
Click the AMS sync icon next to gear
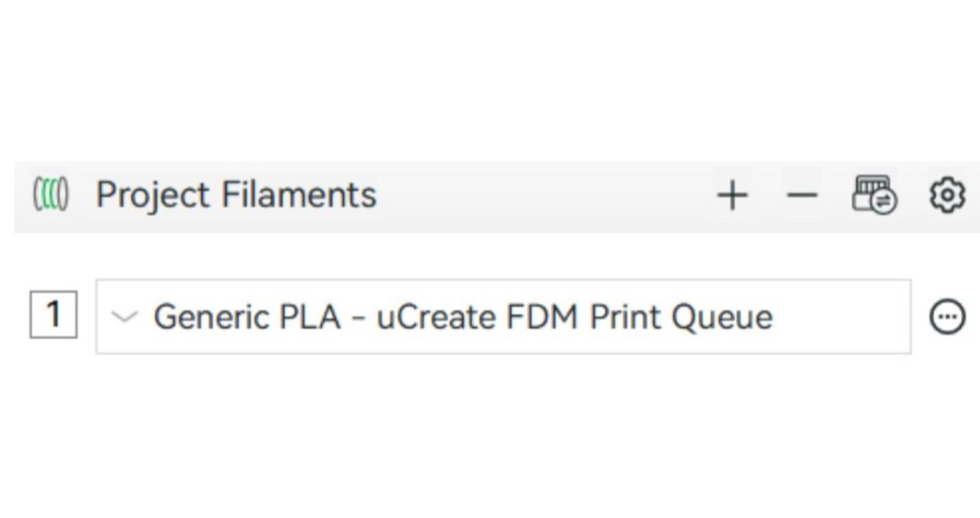[873, 196]
